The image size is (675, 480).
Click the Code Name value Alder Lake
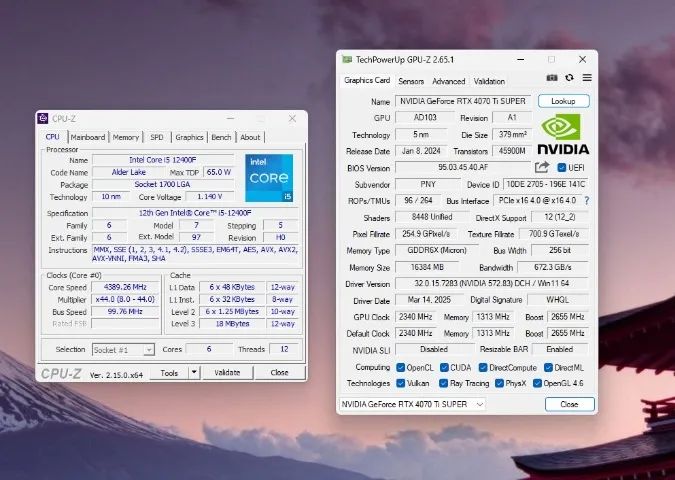129,172
